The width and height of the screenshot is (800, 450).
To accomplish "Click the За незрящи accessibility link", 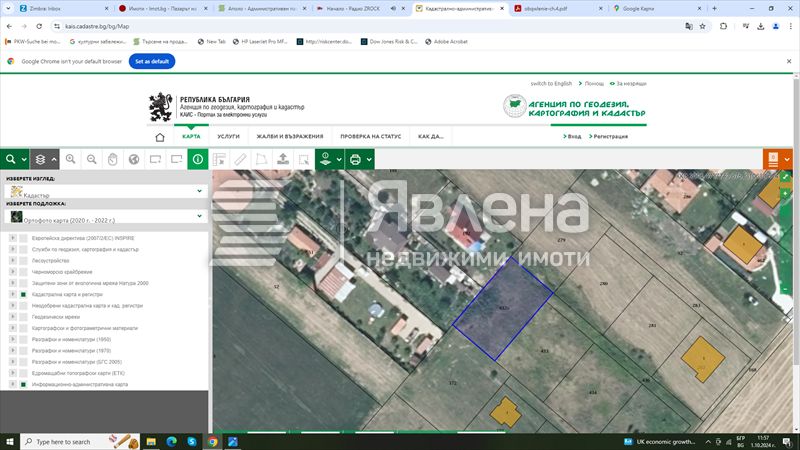I will [631, 84].
